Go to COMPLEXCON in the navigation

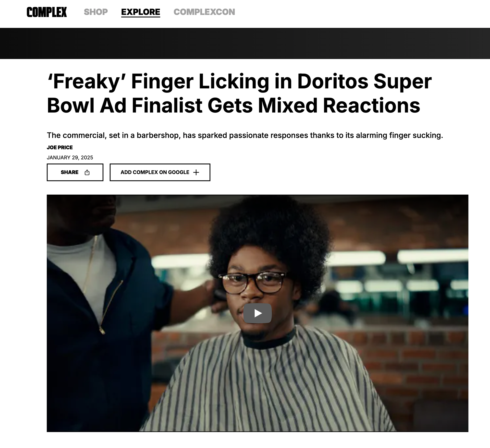(x=204, y=12)
